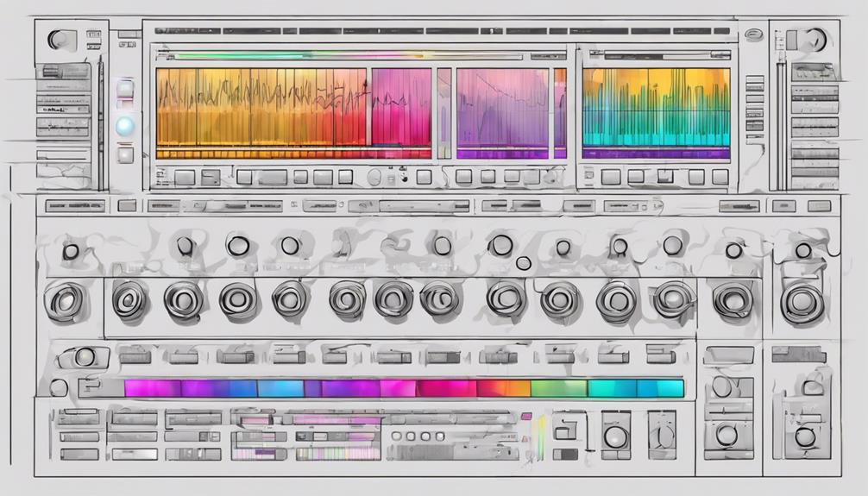The image size is (868, 496).
Task: Click the rightmost large concentric knob
Action: click(x=802, y=302)
